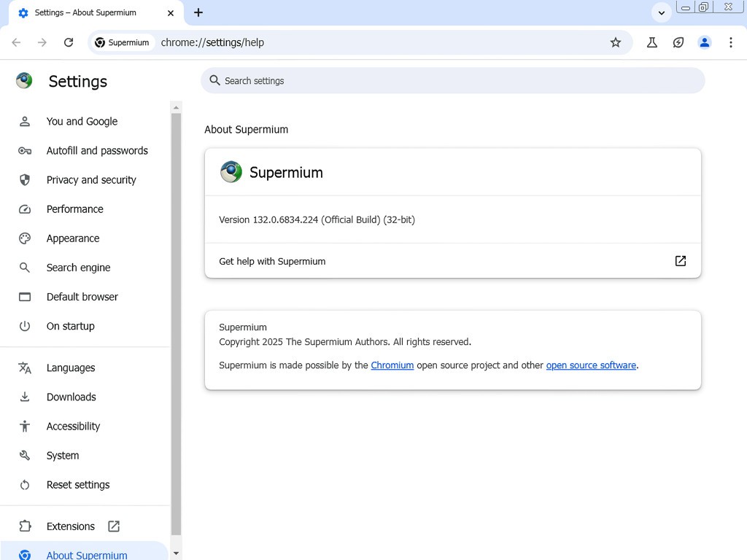Open the tab search dropdown arrow
This screenshot has height=560, width=747.
tap(661, 13)
